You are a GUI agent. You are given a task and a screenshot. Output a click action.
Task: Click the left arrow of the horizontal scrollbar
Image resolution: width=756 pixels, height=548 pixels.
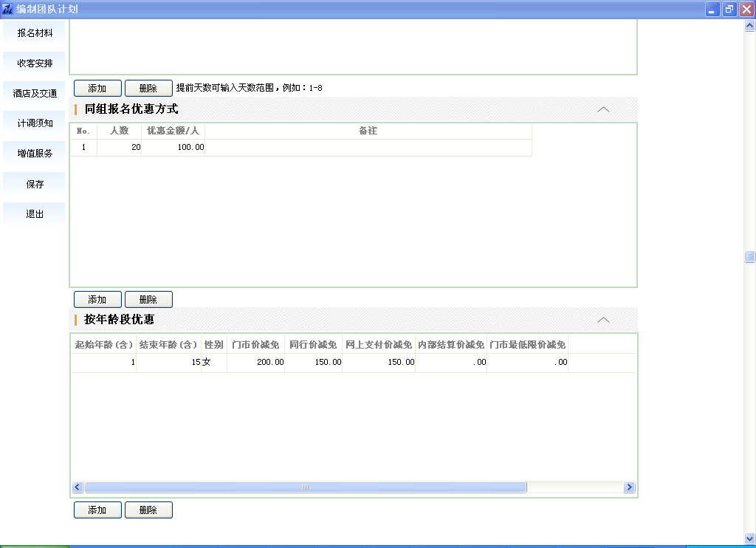tap(78, 487)
